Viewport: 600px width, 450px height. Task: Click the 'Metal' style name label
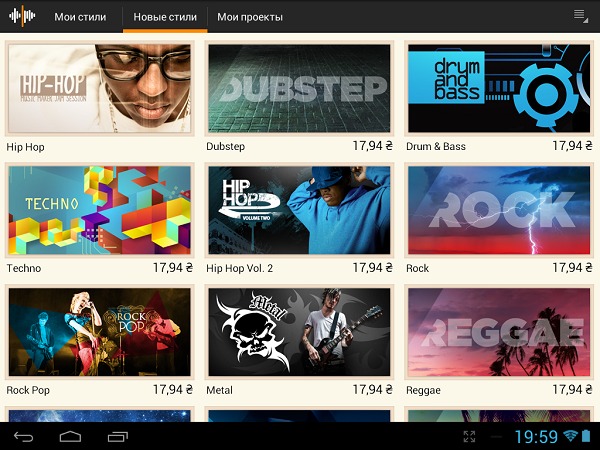pyautogui.click(x=219, y=390)
